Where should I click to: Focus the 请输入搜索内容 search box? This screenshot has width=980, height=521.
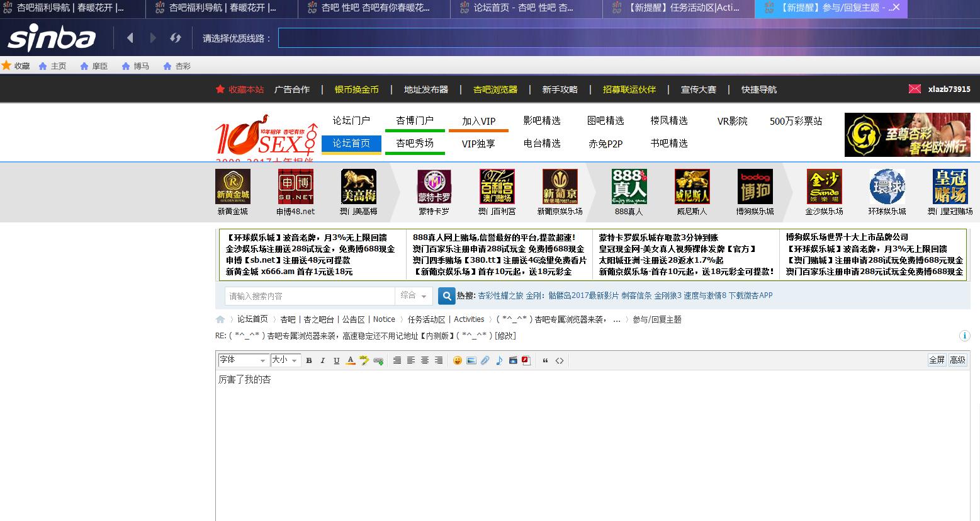pos(310,295)
